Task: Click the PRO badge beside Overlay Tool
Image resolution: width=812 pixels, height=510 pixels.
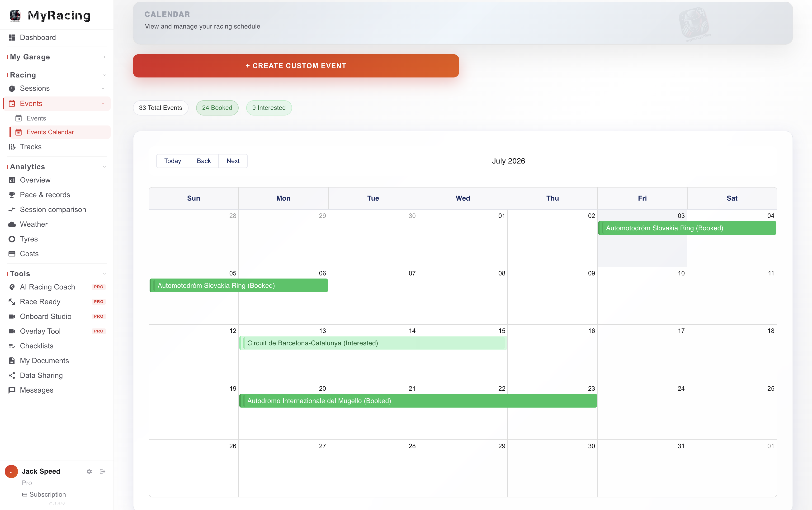Action: (99, 331)
